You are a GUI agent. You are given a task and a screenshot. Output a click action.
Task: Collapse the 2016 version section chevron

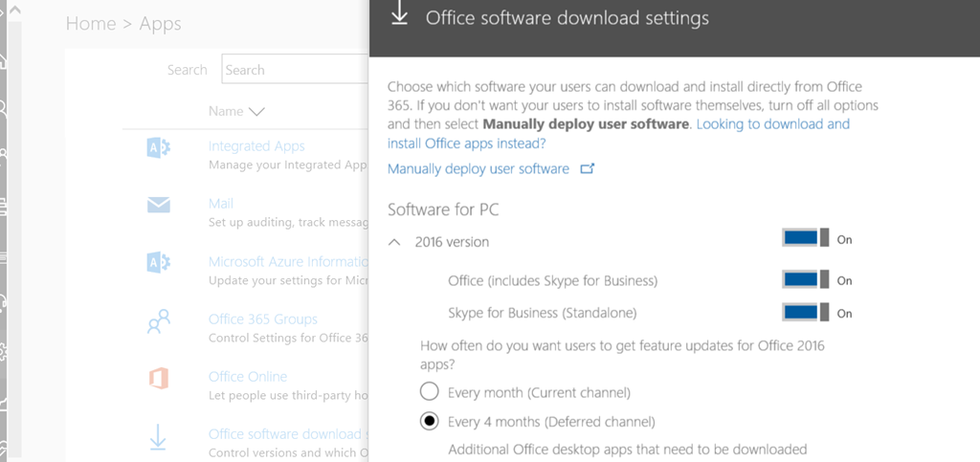(394, 242)
